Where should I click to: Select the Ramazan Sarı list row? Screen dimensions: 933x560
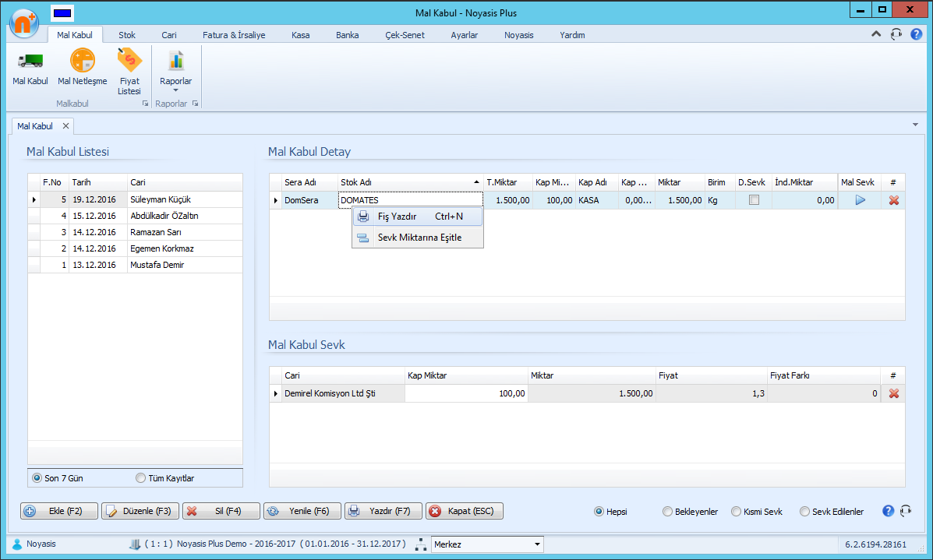135,232
